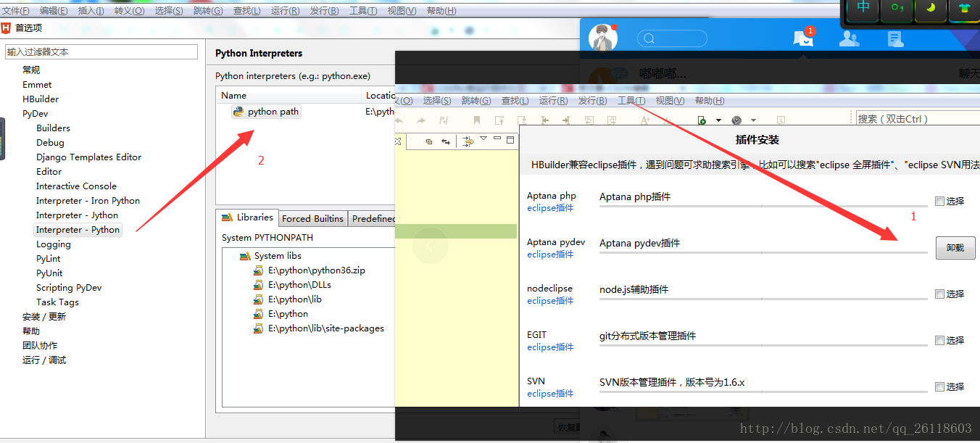Select PyDev in preferences tree
980x443 pixels.
[35, 114]
